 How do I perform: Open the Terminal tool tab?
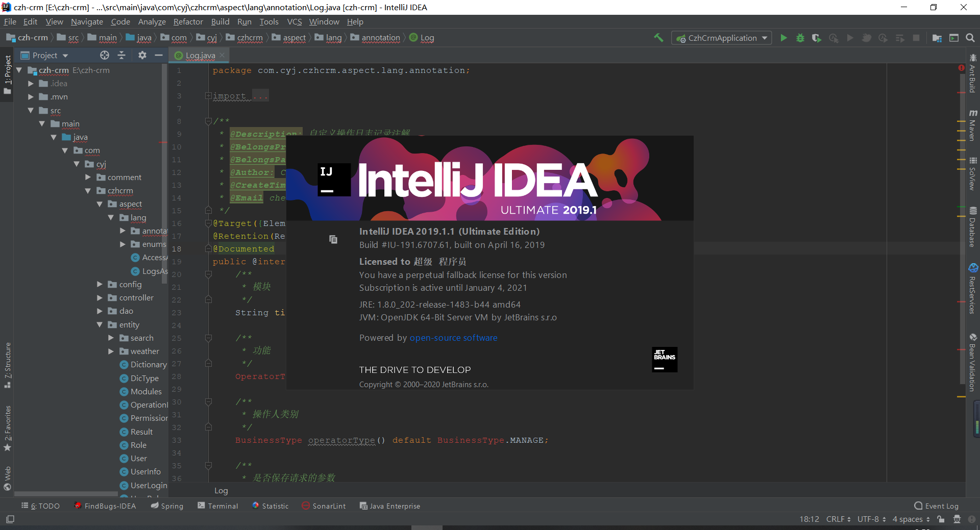click(x=218, y=506)
